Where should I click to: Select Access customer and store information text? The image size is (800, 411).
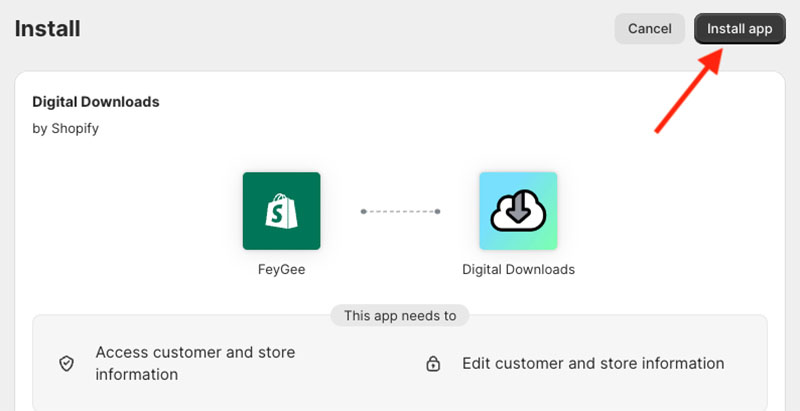(195, 363)
